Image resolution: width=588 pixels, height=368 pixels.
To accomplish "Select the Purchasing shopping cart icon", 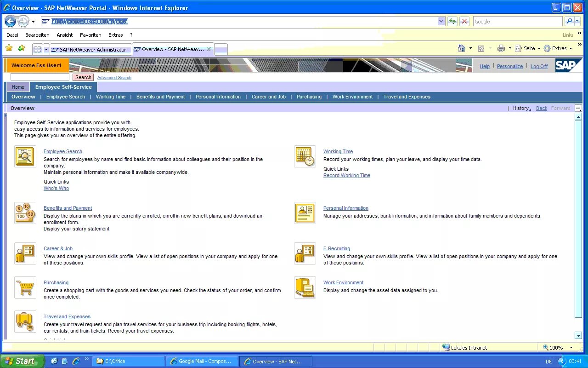I will point(25,287).
